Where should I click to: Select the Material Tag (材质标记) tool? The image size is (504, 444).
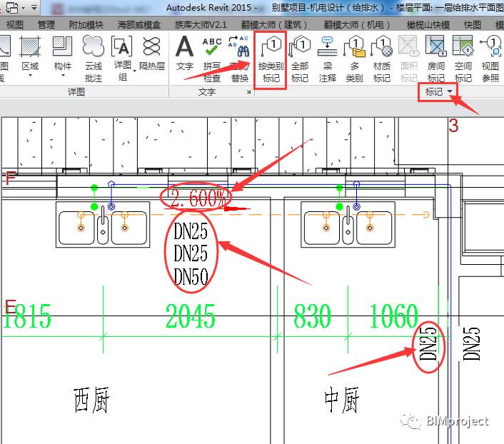coord(381,59)
